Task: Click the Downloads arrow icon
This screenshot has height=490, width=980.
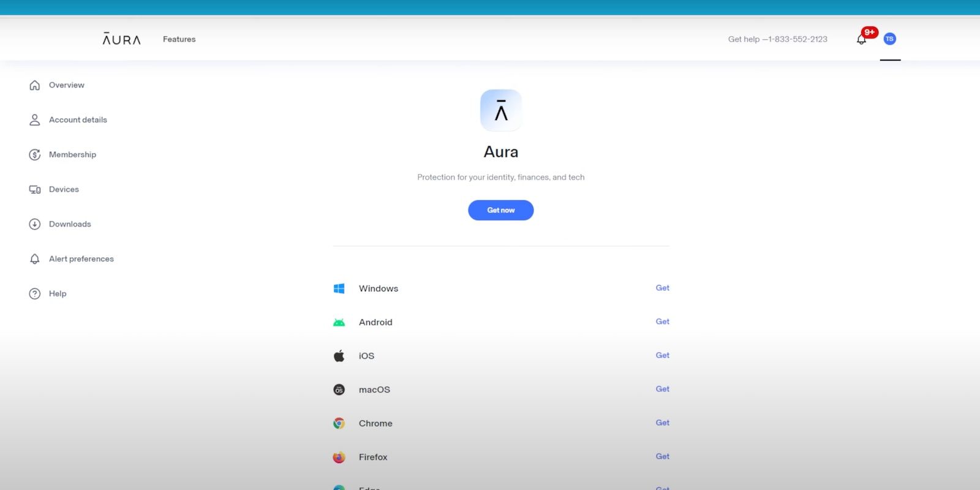Action: (35, 224)
